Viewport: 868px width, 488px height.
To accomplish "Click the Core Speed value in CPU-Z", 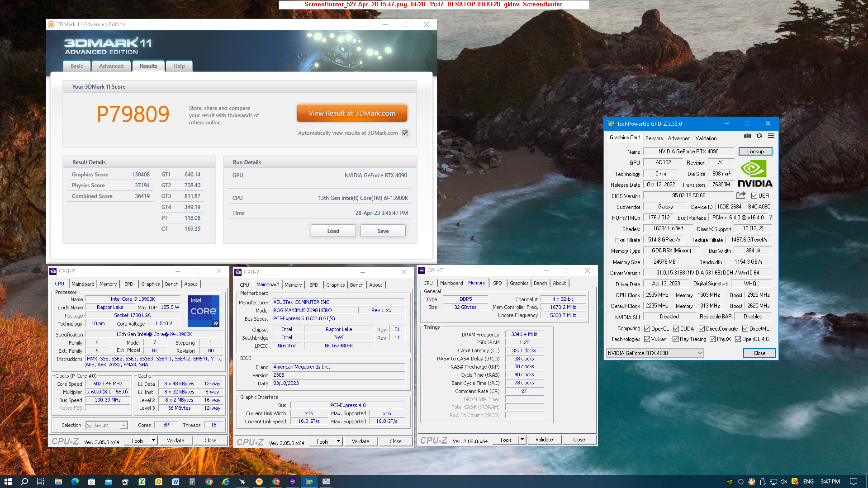I will 108,384.
